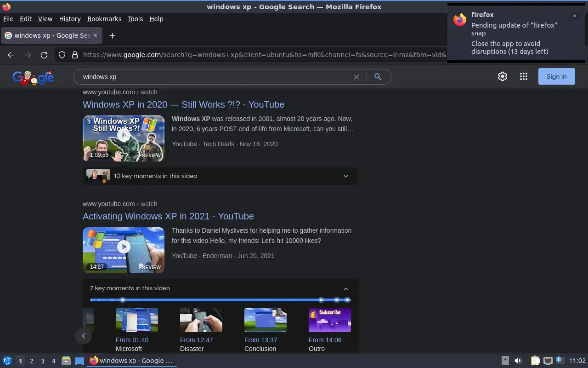Open the volume control in system tray
Viewport: 588px width, 368px height.
(518, 361)
